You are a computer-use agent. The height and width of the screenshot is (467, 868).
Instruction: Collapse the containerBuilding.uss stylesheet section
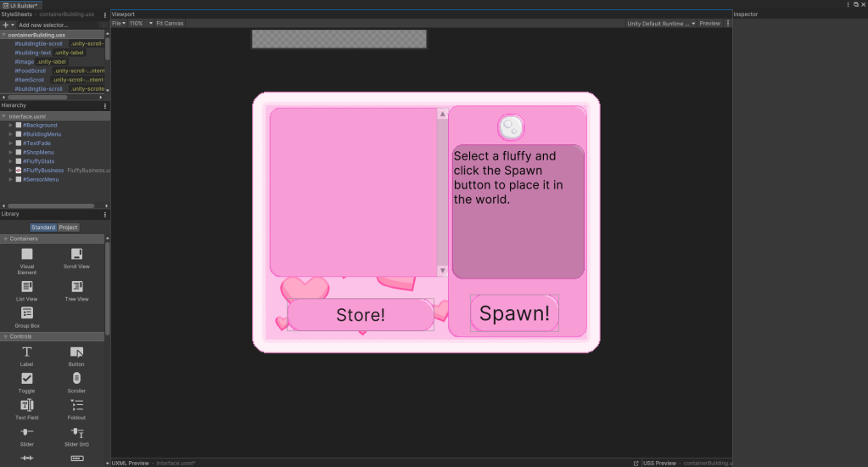click(x=4, y=35)
